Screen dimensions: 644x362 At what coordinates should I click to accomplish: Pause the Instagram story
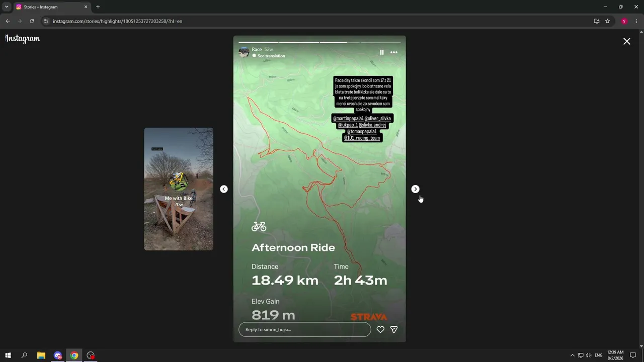381,52
